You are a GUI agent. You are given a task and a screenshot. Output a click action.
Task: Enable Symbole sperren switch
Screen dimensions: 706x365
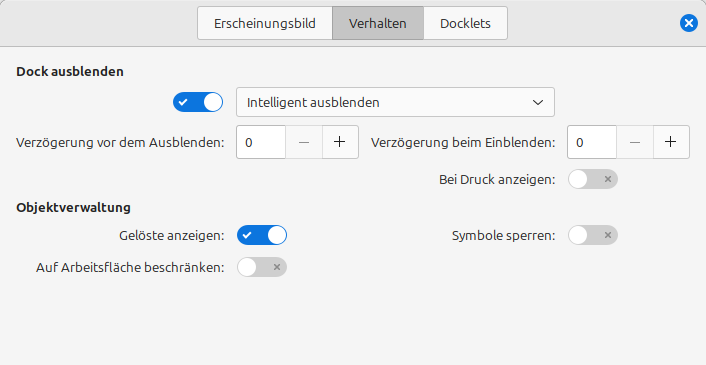[593, 235]
